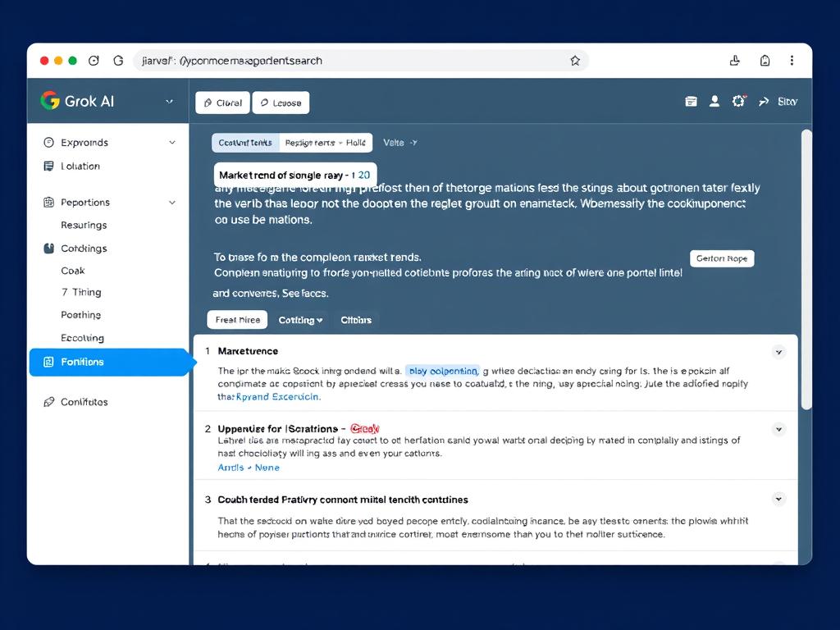This screenshot has width=840, height=630.
Task: Open the archive box icon in header
Action: pyautogui.click(x=691, y=101)
